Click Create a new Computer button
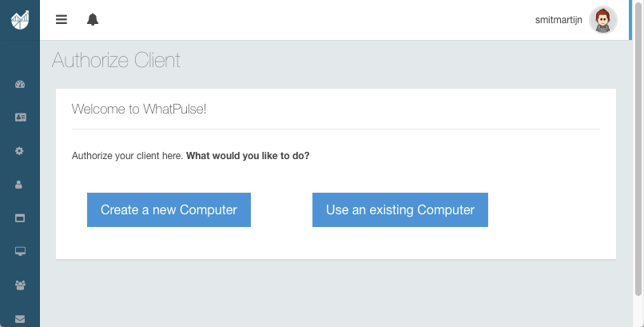The image size is (644, 327). pyautogui.click(x=169, y=210)
